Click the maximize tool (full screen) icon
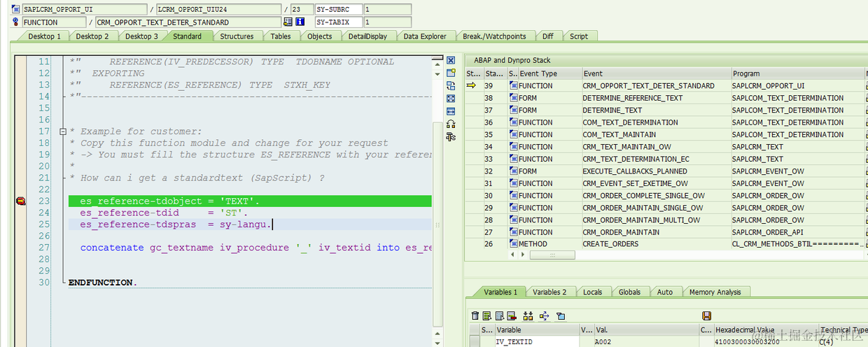Viewport: 868px width, 347px height. [x=451, y=99]
